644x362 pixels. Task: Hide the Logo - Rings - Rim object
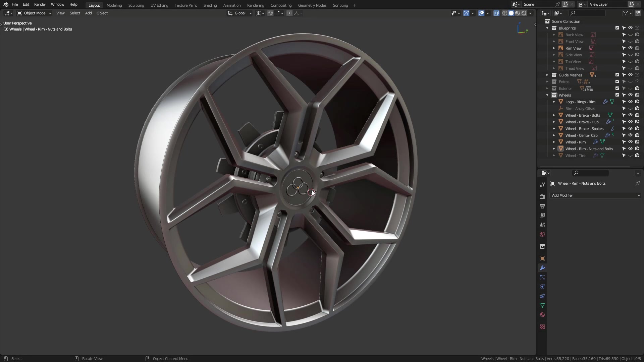(x=631, y=102)
